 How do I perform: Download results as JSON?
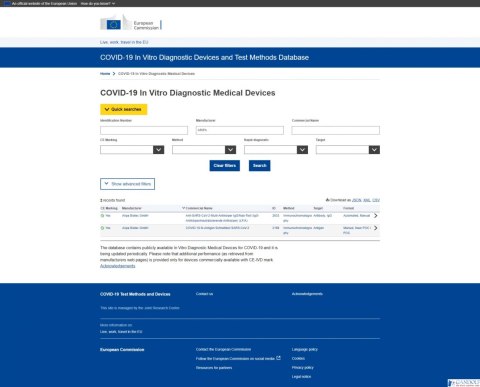point(357,200)
